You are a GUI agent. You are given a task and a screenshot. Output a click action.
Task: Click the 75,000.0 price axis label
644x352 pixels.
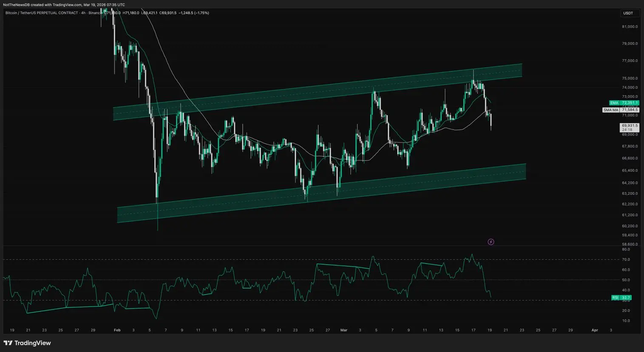pos(630,78)
